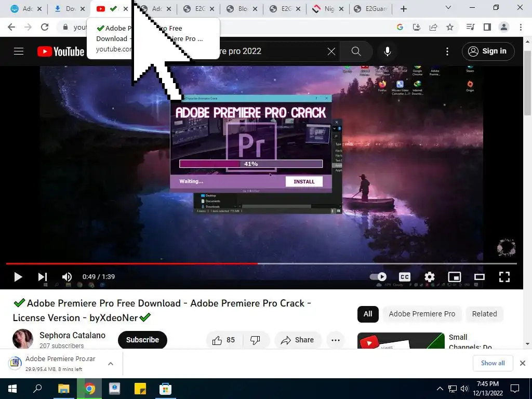Start voice search with microphone icon

(x=387, y=51)
